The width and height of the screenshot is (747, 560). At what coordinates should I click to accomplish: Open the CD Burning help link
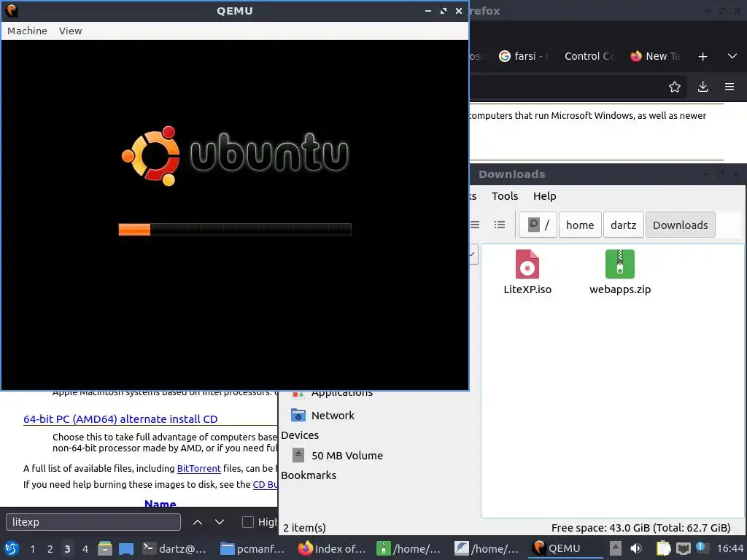[x=265, y=484]
